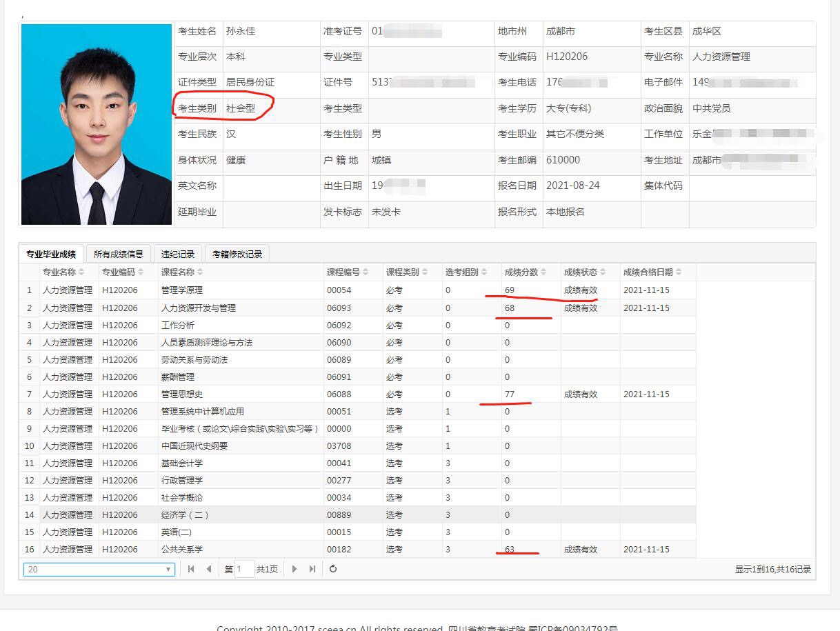This screenshot has width=840, height=631.
Task: Select the 劳动关系与劳动法 course row
Action: coord(358,359)
